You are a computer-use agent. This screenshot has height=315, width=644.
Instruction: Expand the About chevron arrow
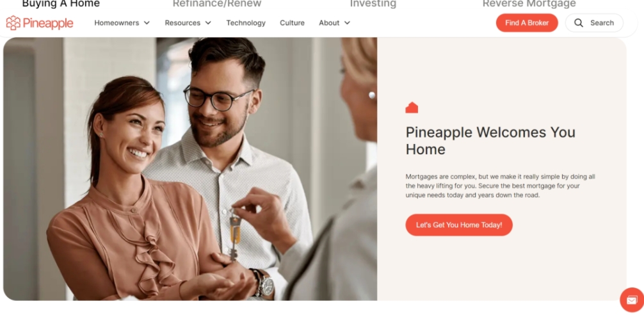pyautogui.click(x=347, y=23)
